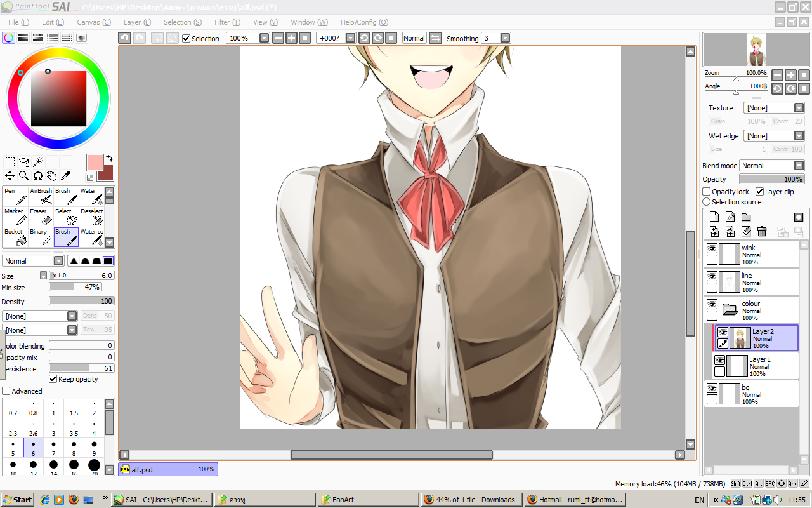The height and width of the screenshot is (508, 812).
Task: Select the Marker tool
Action: click(x=15, y=217)
